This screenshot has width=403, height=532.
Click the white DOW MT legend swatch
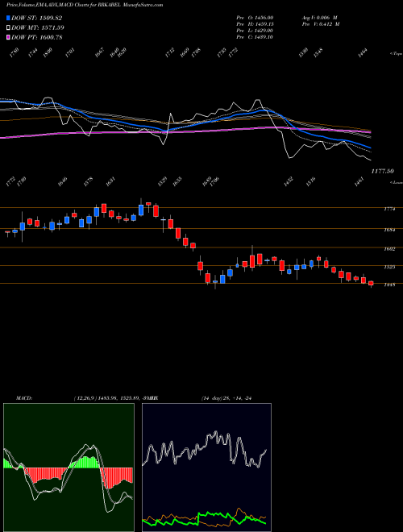pos(8,27)
